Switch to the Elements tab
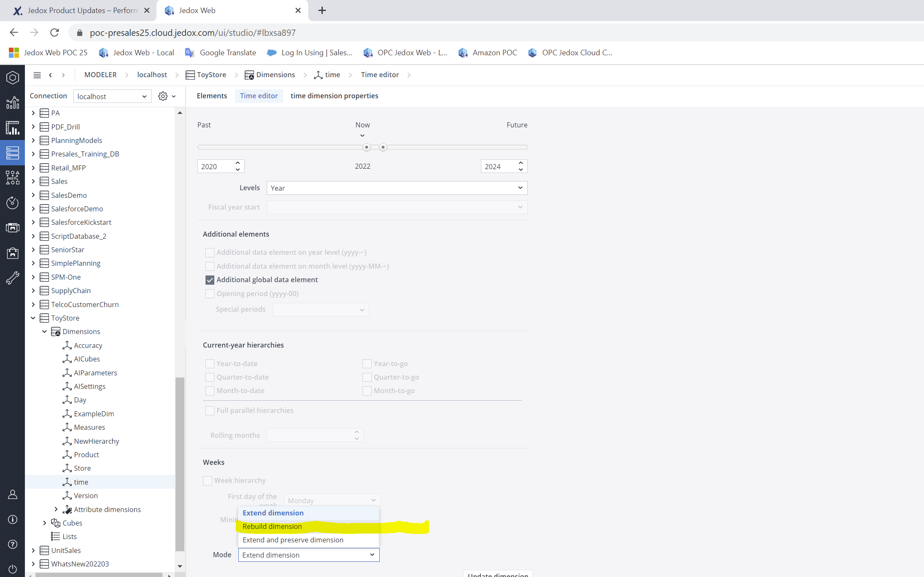This screenshot has height=577, width=924. 212,96
